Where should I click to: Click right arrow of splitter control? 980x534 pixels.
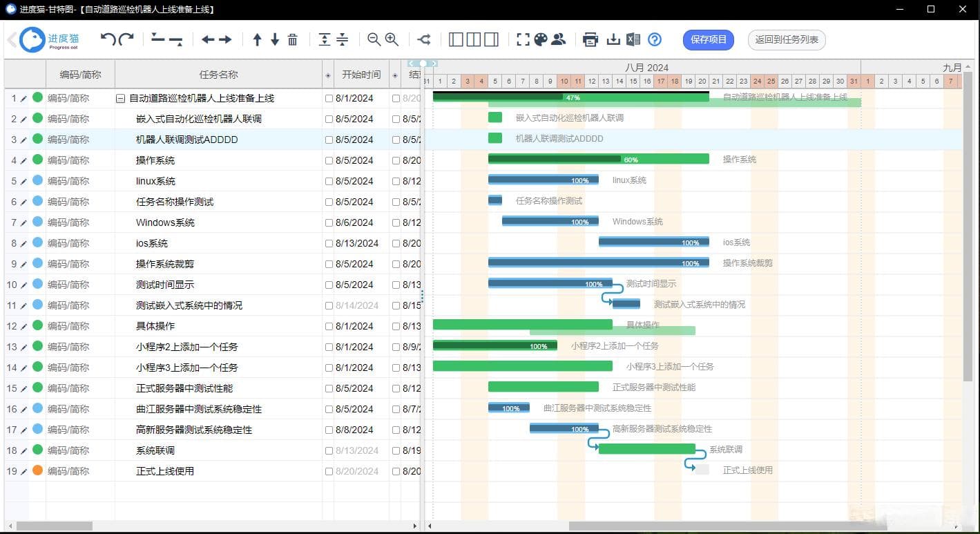[x=433, y=64]
